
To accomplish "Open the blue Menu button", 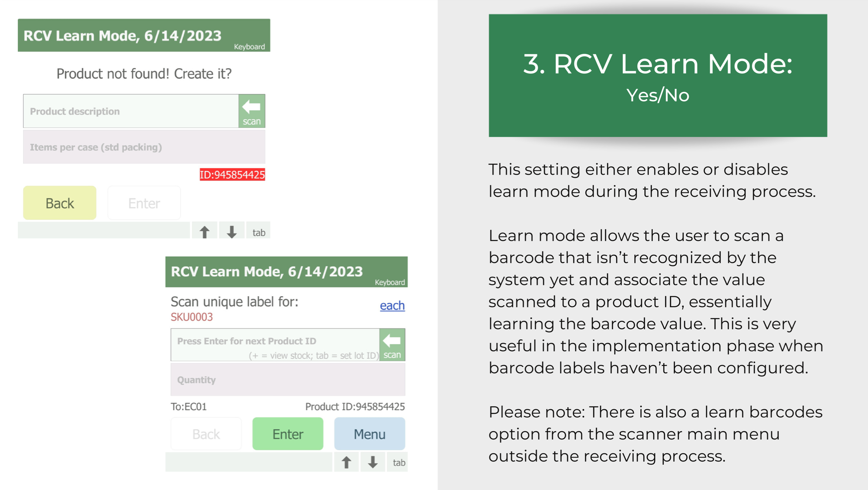I will (x=369, y=434).
